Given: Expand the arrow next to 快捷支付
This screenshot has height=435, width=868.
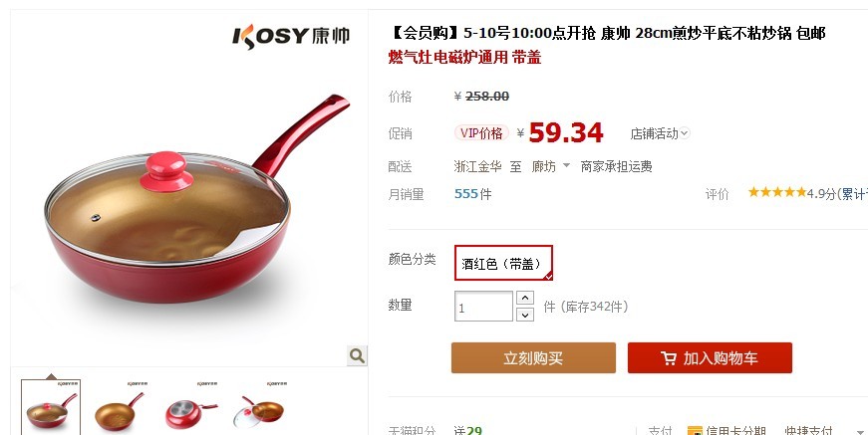Looking at the screenshot, I should (x=860, y=432).
